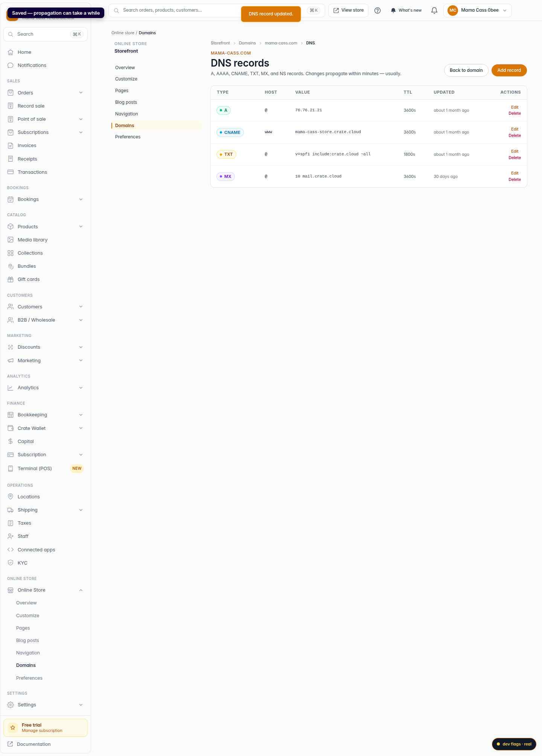Focus the sidebar Search field
The image size is (542, 756).
click(x=46, y=34)
